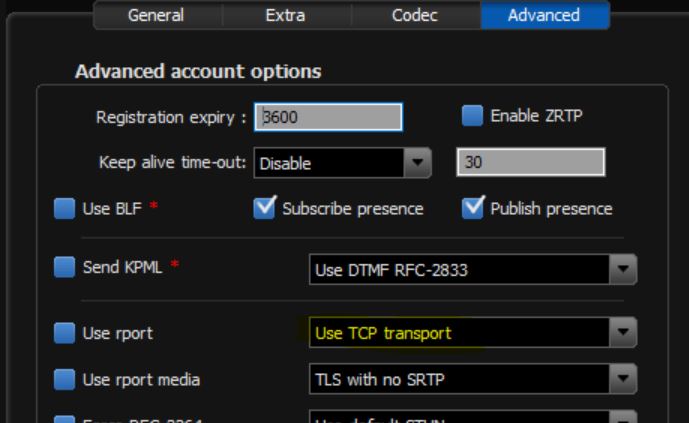The height and width of the screenshot is (423, 689).
Task: Toggle the Use rport media checkbox
Action: point(64,380)
